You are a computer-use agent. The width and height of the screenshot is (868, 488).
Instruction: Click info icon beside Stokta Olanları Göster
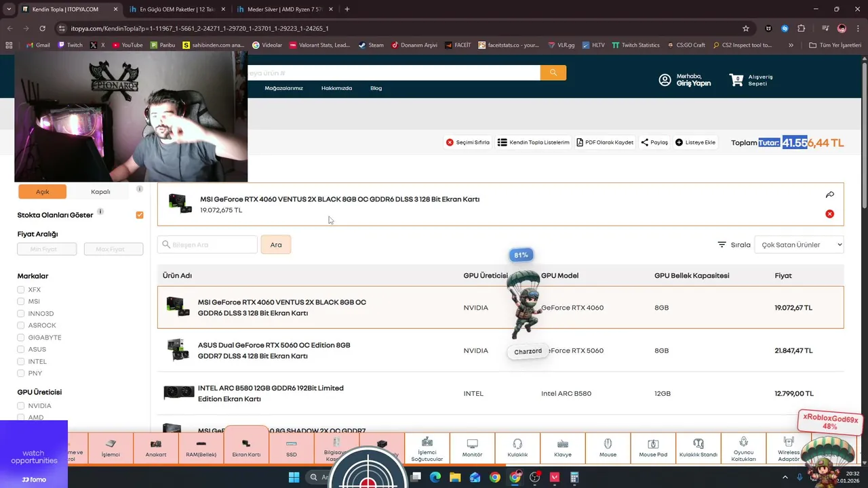(x=100, y=212)
